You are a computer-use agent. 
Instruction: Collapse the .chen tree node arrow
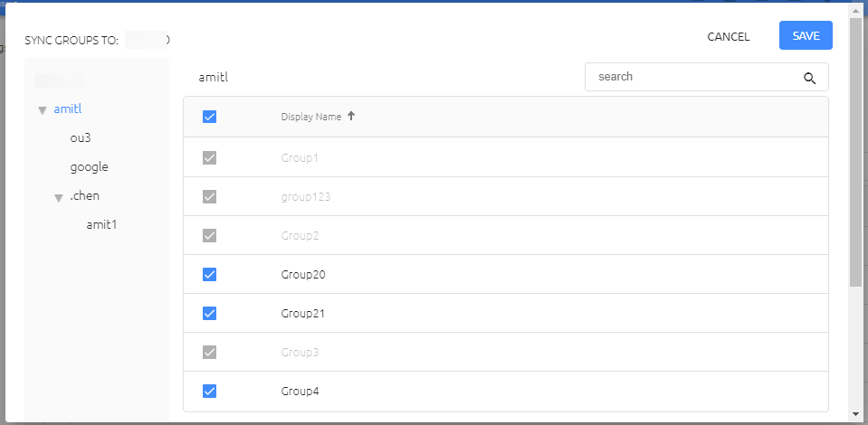[59, 198]
